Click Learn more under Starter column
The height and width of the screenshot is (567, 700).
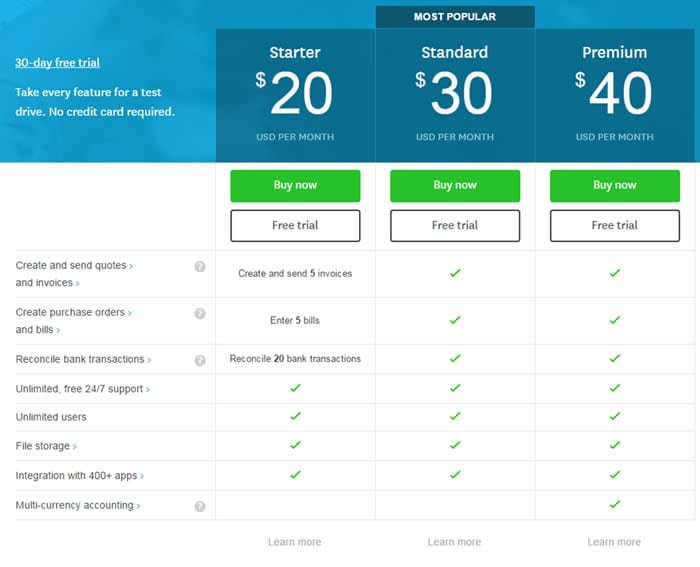click(295, 542)
